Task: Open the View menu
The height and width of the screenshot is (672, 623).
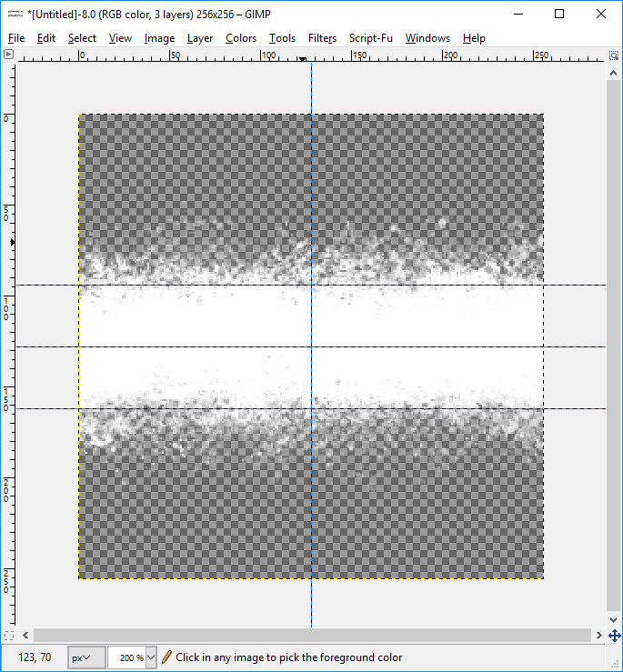Action: point(120,38)
